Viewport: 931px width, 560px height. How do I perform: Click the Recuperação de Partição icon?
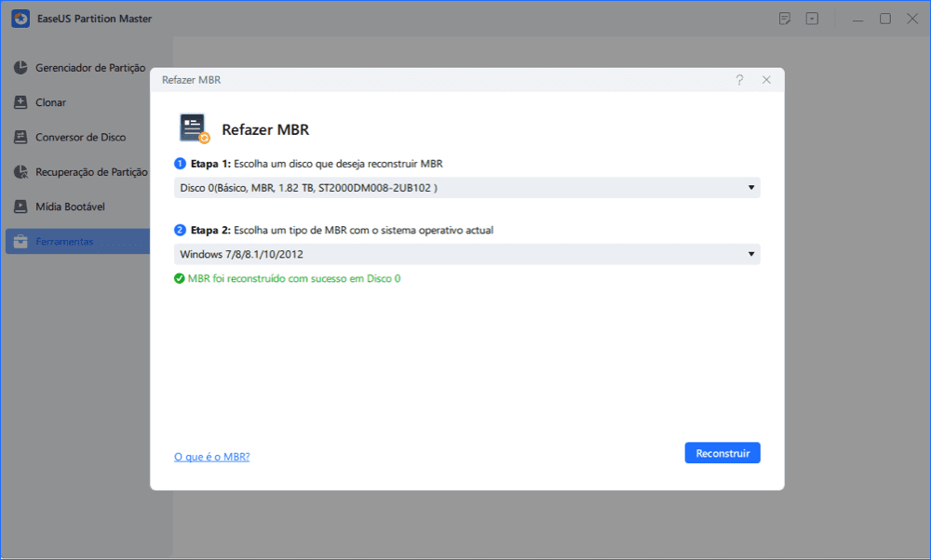[x=20, y=172]
